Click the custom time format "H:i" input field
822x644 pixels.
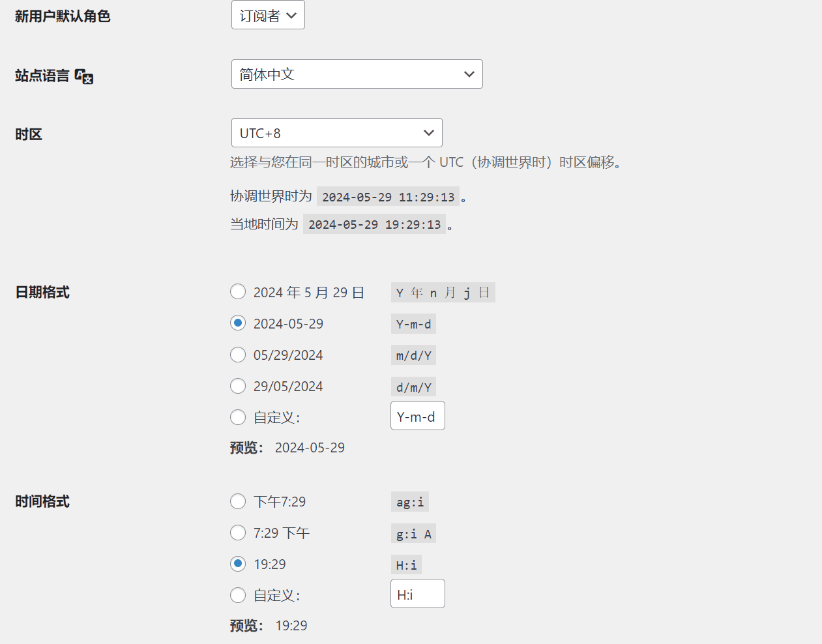[417, 593]
